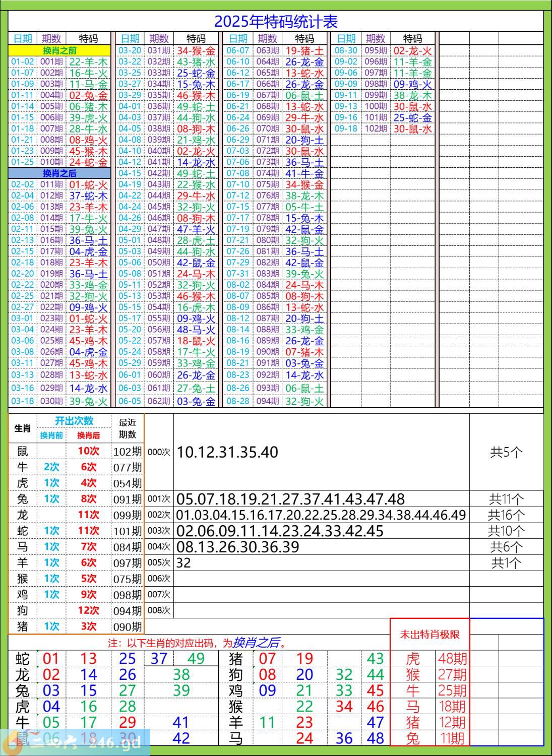The image size is (552, 756).
Task: Select the date cell "03-18"
Action: [x=23, y=401]
